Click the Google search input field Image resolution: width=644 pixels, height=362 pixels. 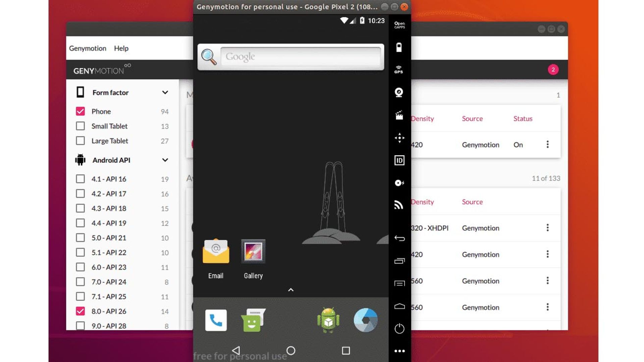pos(303,57)
